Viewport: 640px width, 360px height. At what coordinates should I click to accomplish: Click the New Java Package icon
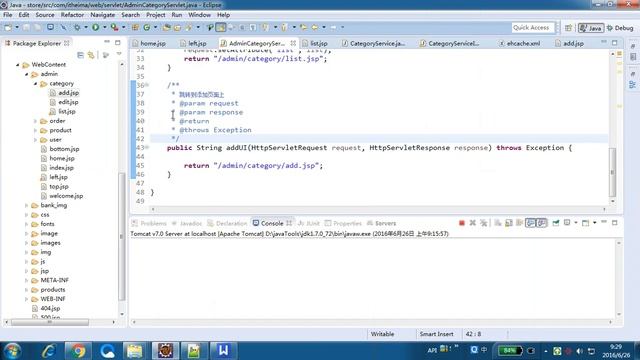[135, 27]
